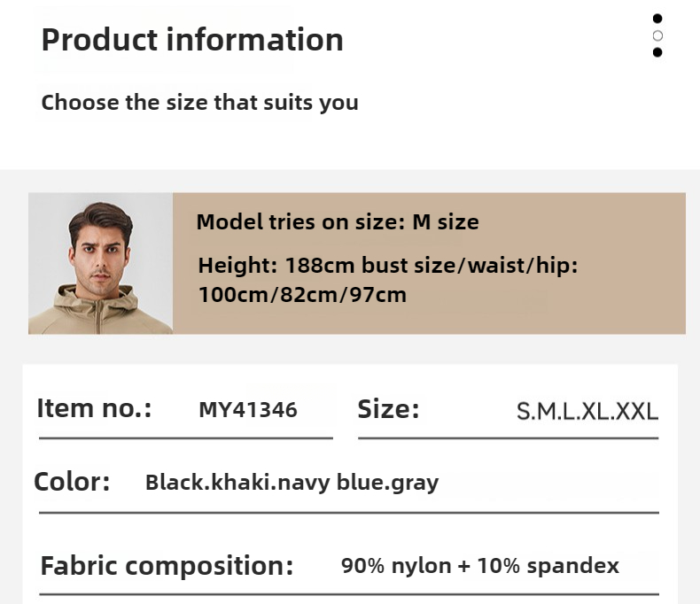Click the "Color:" label
The width and height of the screenshot is (700, 604).
click(x=72, y=483)
